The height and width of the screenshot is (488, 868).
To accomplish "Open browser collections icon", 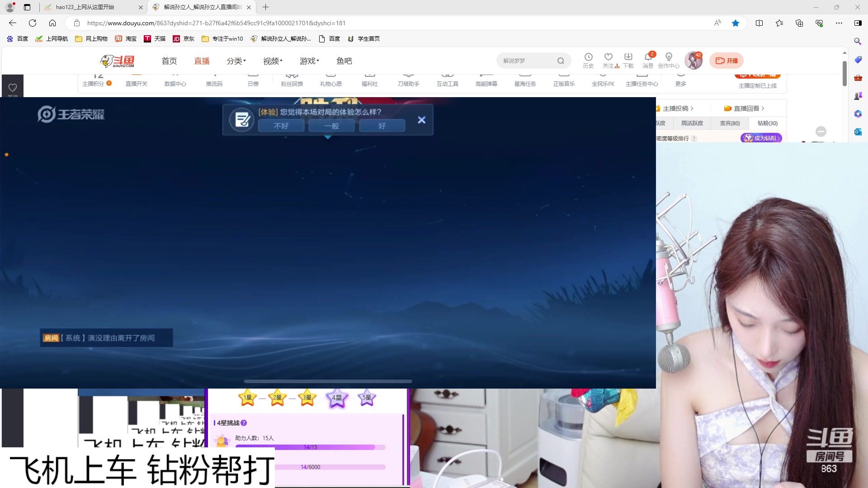I will (799, 23).
